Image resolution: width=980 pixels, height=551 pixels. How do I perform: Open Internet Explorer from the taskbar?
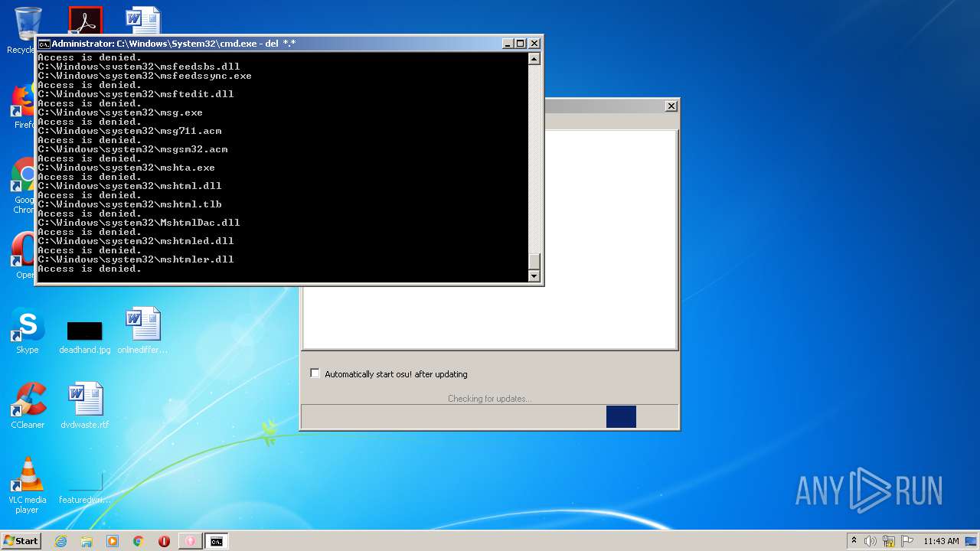pyautogui.click(x=60, y=541)
